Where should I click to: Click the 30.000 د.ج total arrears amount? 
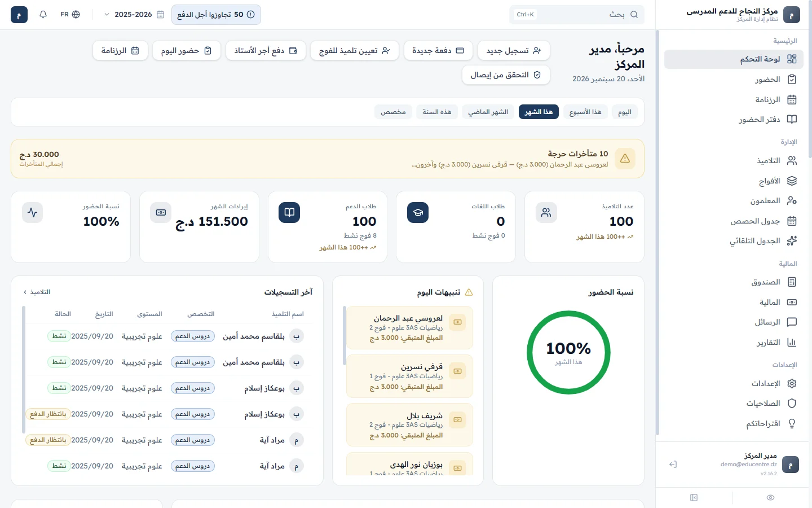(x=39, y=155)
